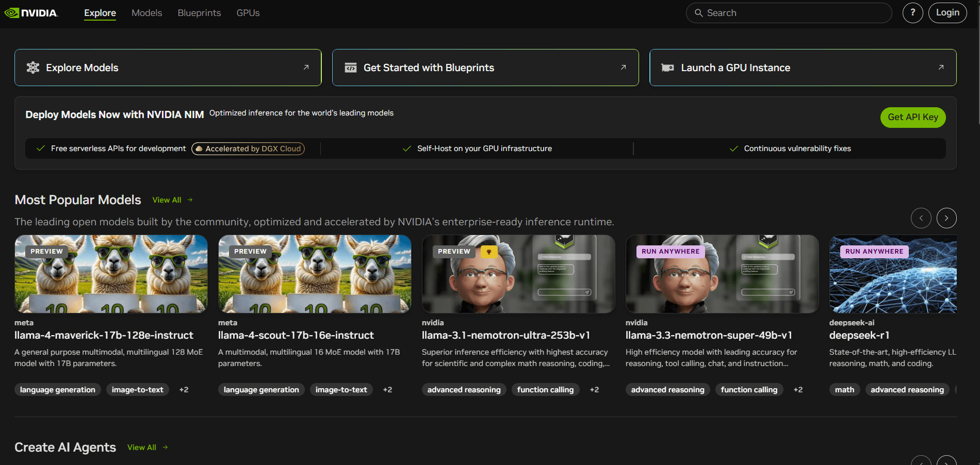Open the Blueprints navigation menu item
Screen dimensions: 980x465
[x=199, y=13]
